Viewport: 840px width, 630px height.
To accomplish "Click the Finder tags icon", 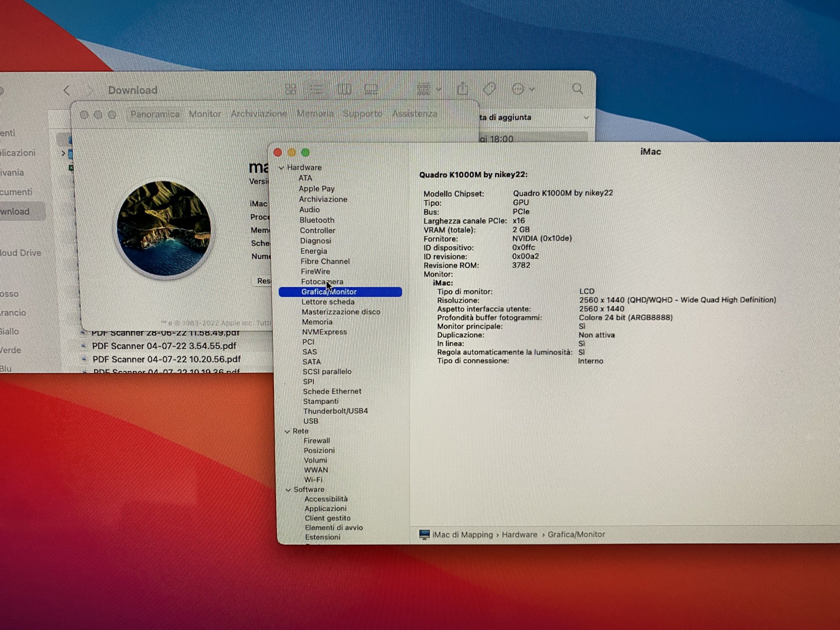I will click(489, 89).
